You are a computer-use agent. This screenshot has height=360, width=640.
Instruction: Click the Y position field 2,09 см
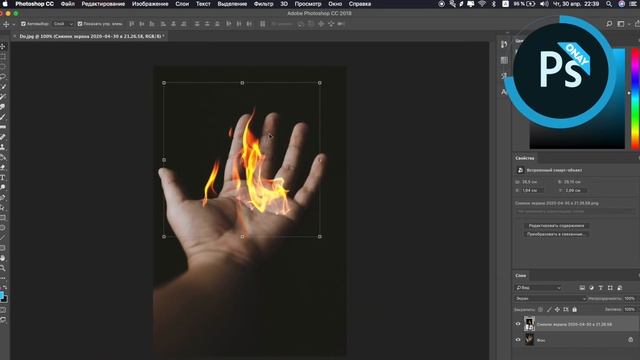click(576, 190)
